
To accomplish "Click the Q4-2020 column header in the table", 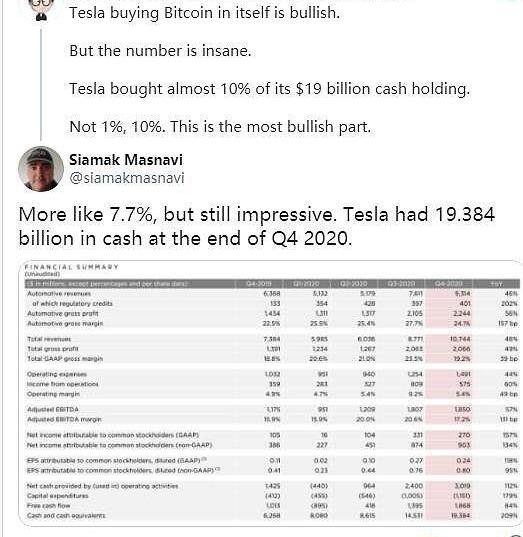I will (448, 284).
